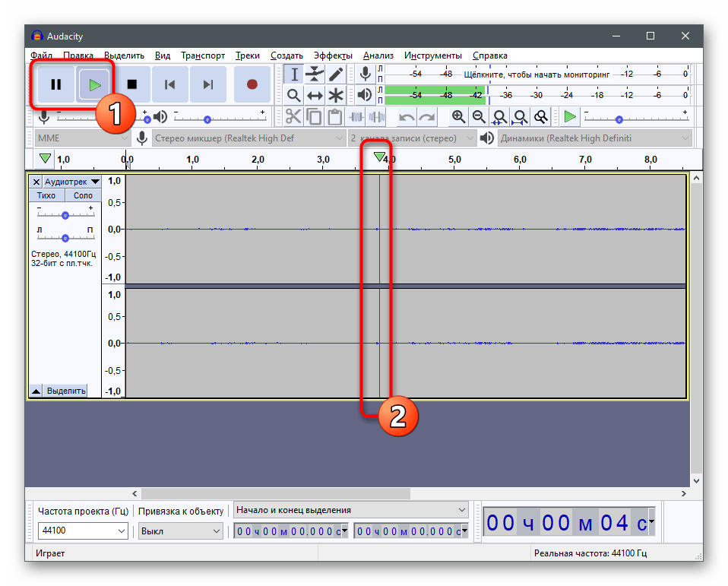
Task: Click the playback meter speaker icon
Action: pos(365,95)
